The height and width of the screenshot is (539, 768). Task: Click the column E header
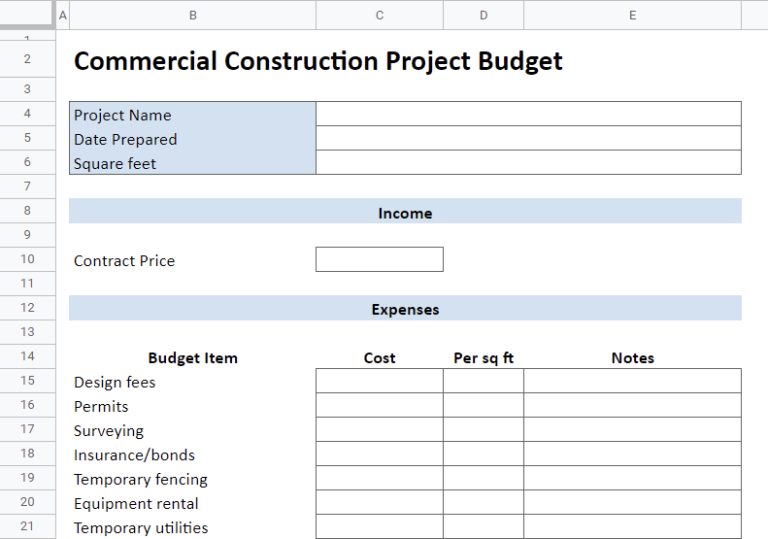pyautogui.click(x=632, y=15)
